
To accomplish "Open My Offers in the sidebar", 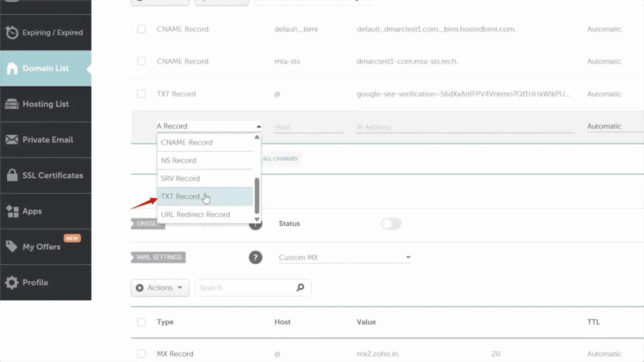I will [x=46, y=247].
